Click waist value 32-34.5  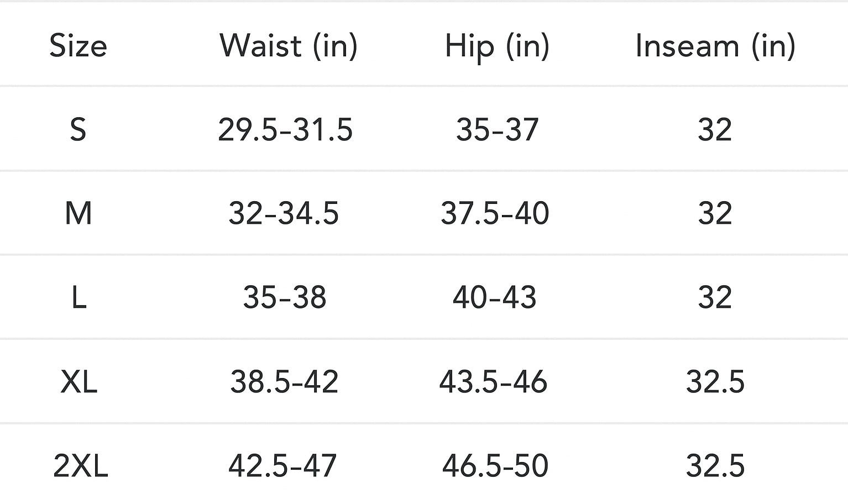pyautogui.click(x=284, y=213)
